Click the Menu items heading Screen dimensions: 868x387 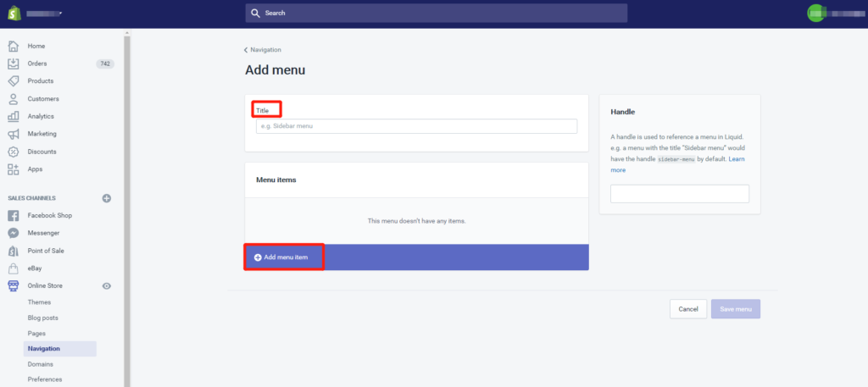pos(276,180)
